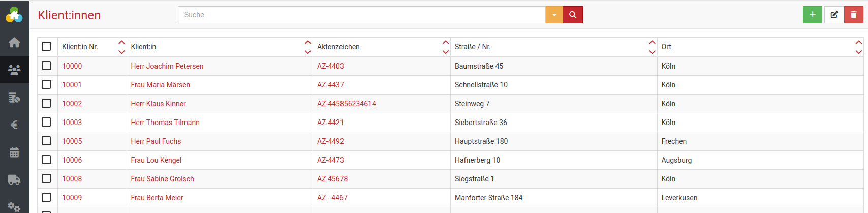Click the red trash delete button
The width and height of the screenshot is (868, 213).
point(853,15)
